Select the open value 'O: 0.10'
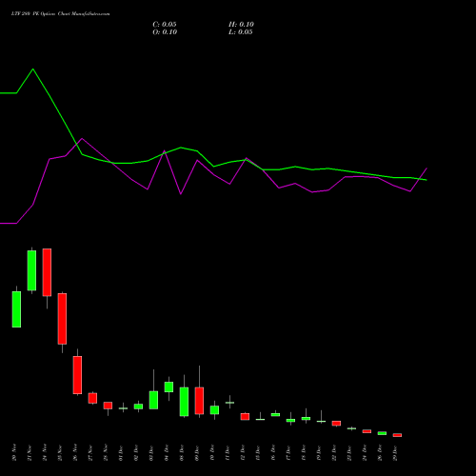Screen dimensions: 476x476 (165, 32)
